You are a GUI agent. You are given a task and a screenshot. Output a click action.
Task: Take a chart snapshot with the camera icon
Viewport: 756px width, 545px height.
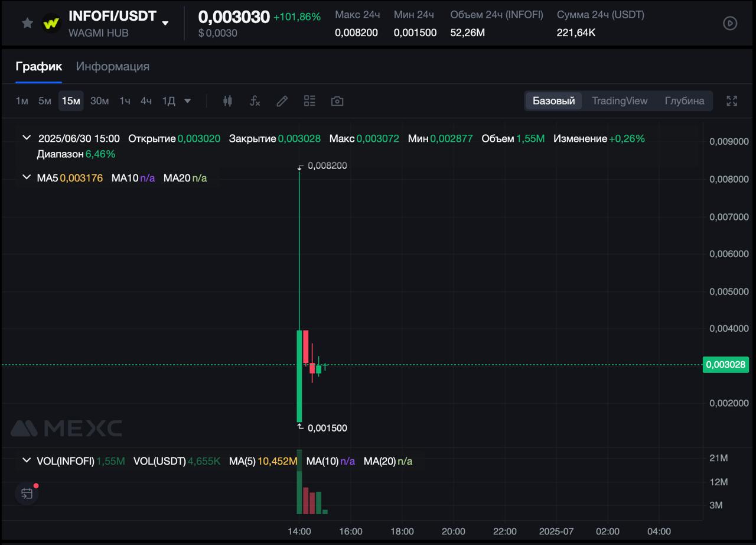tap(337, 101)
